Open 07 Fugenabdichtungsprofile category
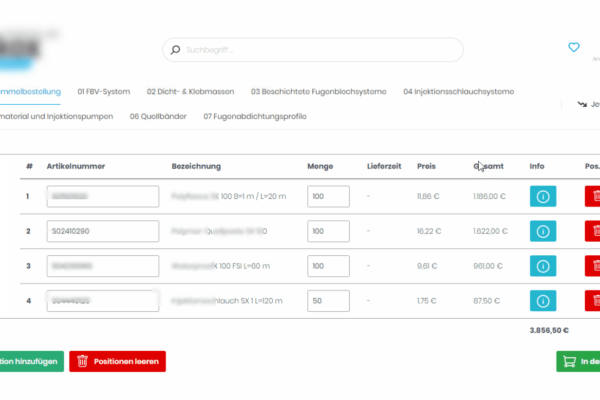 [254, 116]
